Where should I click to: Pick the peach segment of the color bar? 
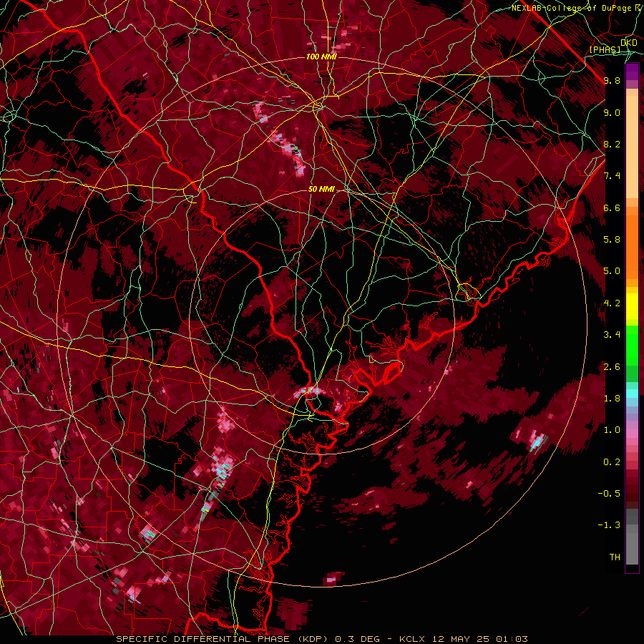[632, 146]
